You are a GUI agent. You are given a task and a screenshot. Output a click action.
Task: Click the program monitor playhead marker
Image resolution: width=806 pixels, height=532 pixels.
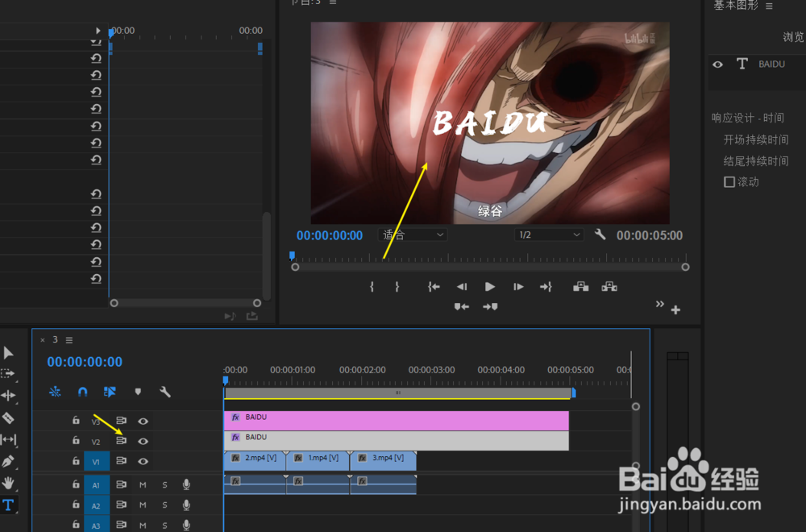coord(292,256)
